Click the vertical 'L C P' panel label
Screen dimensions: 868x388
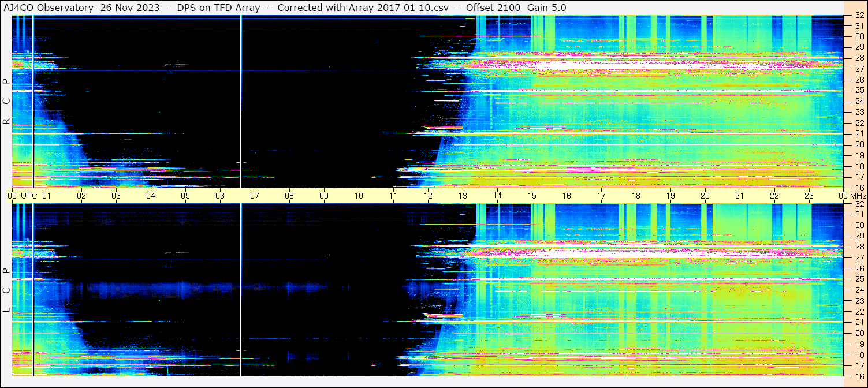[x=6, y=290]
